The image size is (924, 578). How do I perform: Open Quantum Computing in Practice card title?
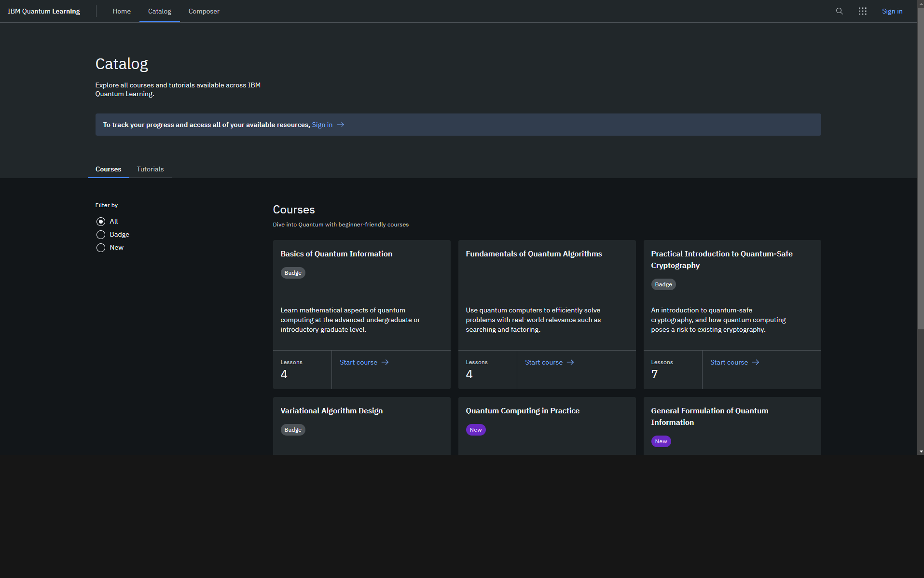click(x=523, y=411)
